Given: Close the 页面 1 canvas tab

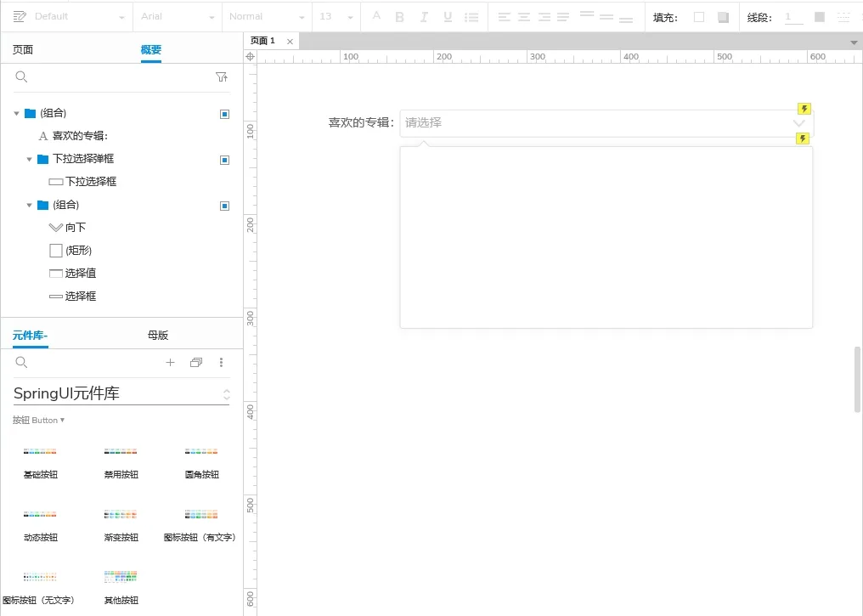Looking at the screenshot, I should click(x=290, y=42).
